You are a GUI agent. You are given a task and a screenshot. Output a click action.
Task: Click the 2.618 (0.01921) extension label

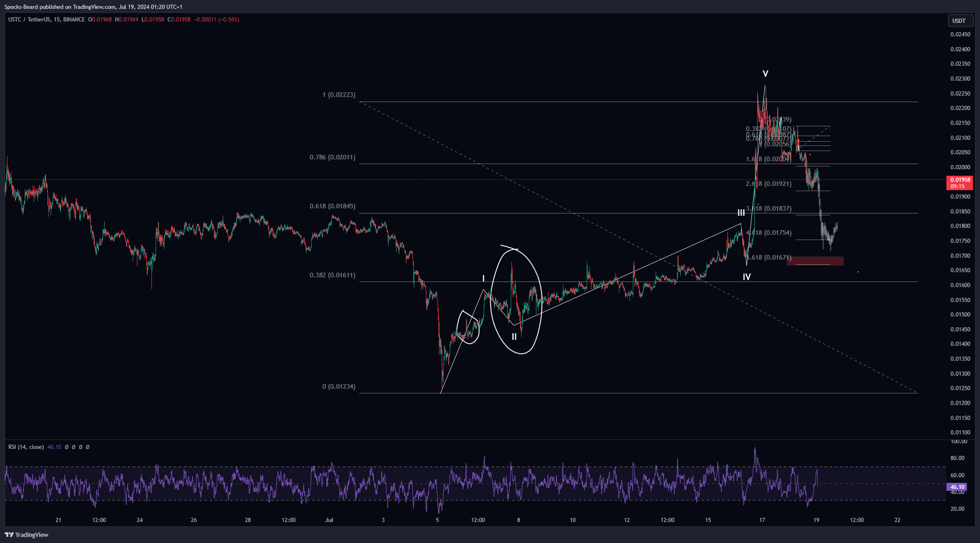(768, 184)
